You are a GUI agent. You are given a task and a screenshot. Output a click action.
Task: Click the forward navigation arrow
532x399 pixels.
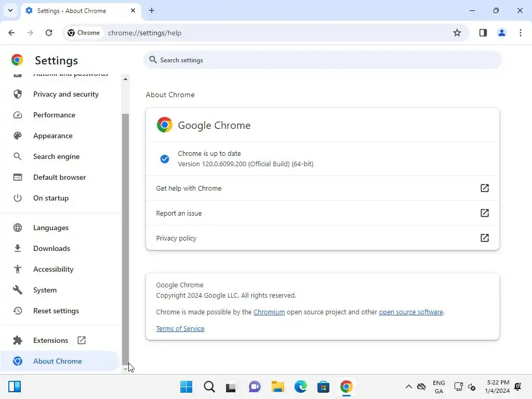pyautogui.click(x=30, y=33)
